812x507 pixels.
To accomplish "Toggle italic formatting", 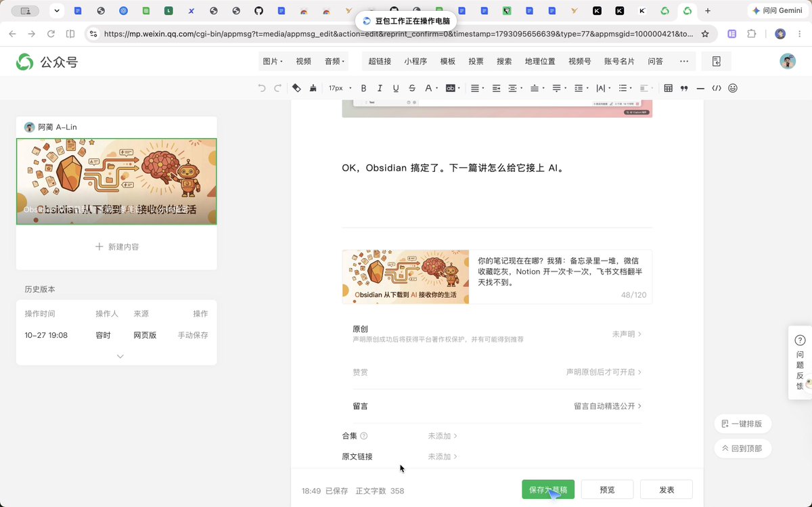I will click(380, 88).
